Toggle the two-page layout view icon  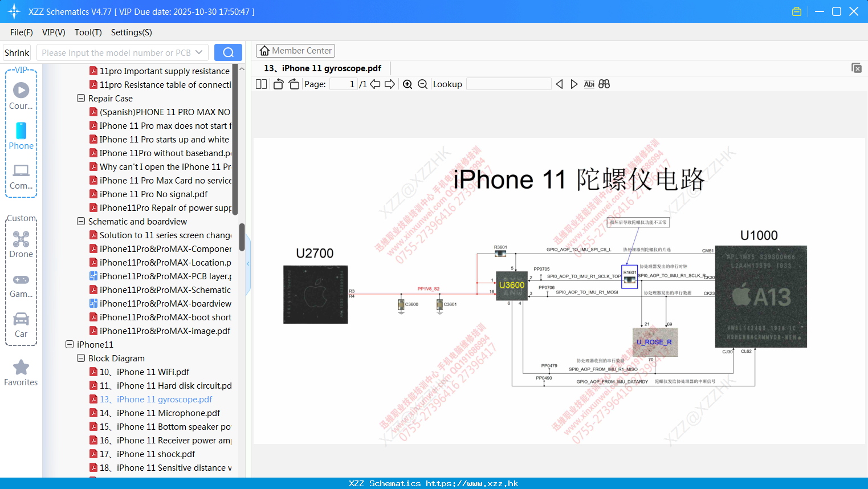click(x=261, y=84)
